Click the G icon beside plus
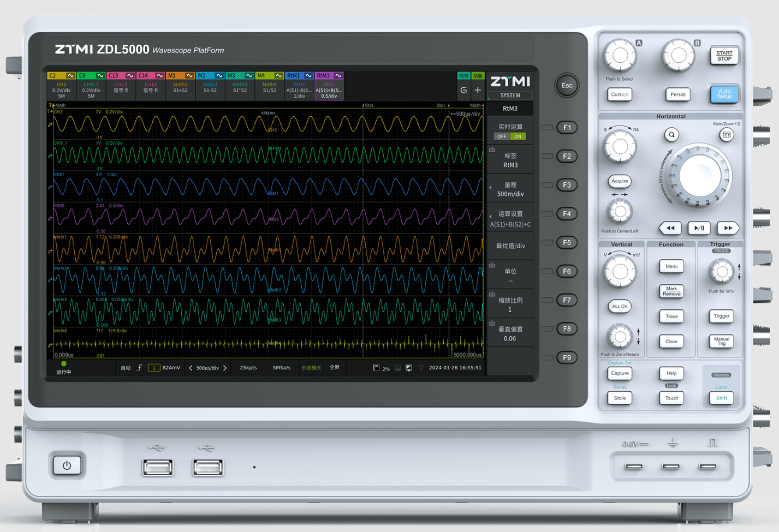This screenshot has width=779, height=532. click(x=463, y=90)
